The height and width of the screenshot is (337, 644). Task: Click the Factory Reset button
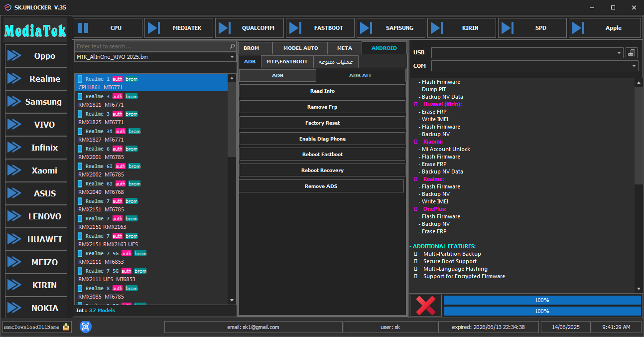click(x=322, y=123)
